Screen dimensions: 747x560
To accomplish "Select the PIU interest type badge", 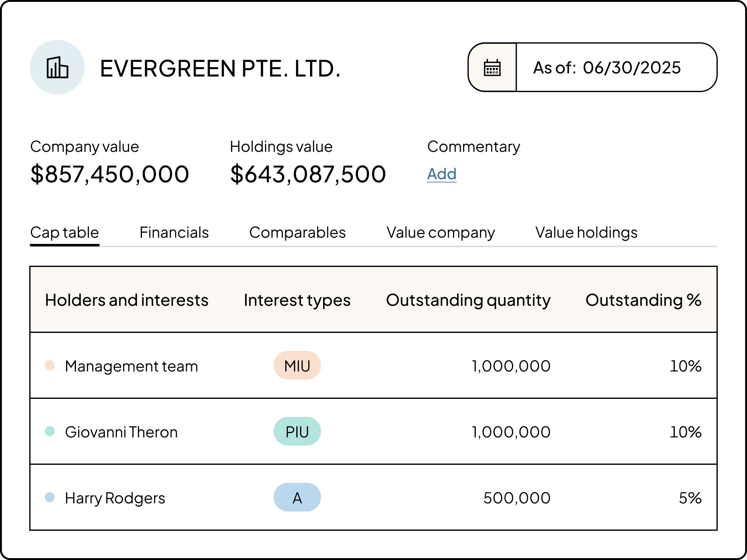I will point(297,431).
